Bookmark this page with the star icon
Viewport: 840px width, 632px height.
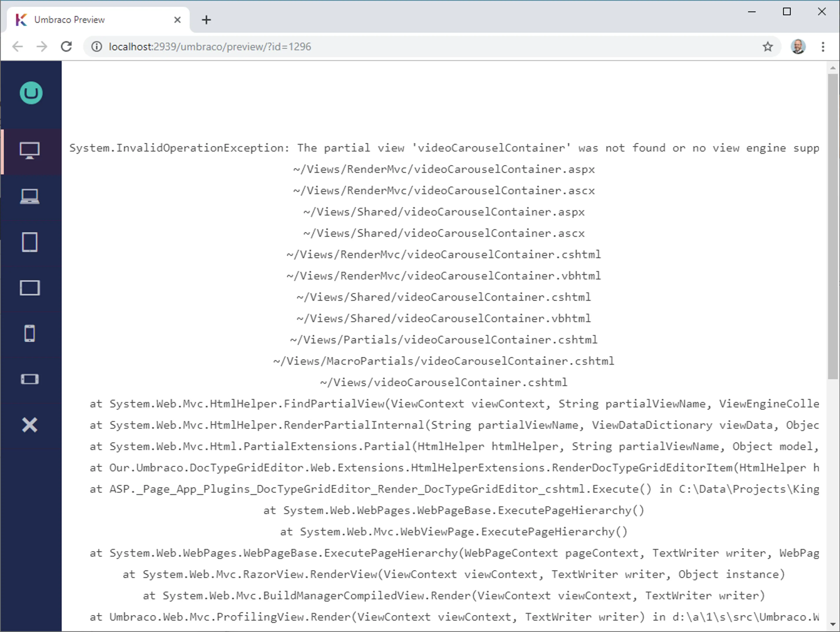(767, 47)
